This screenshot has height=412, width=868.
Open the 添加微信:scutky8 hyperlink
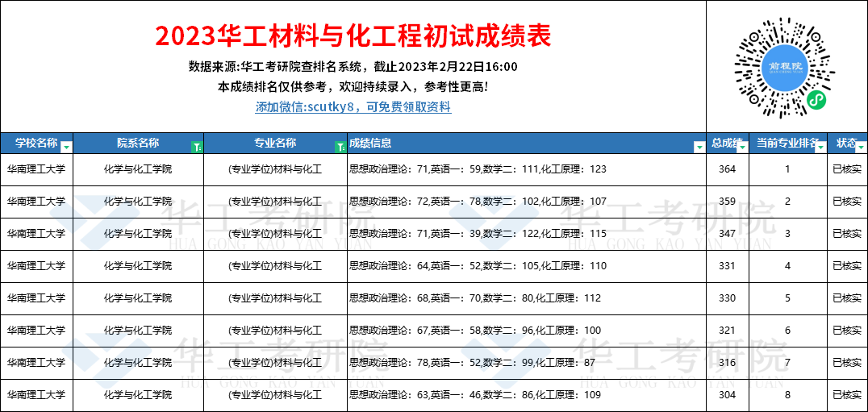click(x=353, y=107)
